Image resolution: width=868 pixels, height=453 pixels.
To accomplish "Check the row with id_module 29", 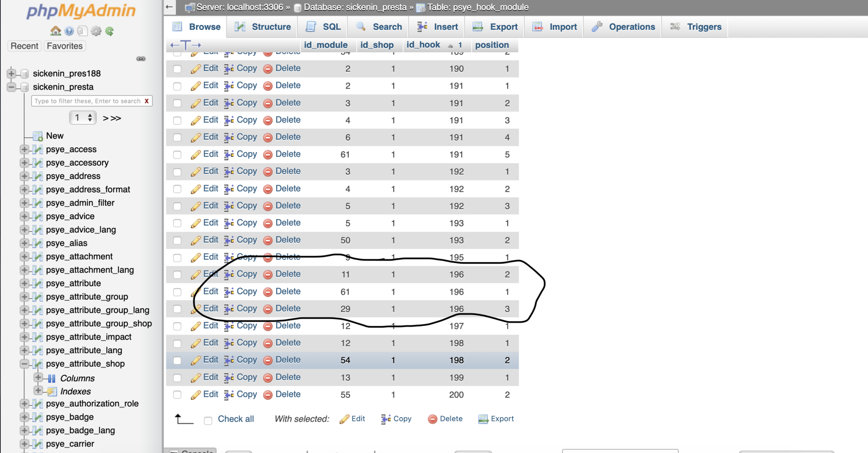I will pyautogui.click(x=177, y=309).
